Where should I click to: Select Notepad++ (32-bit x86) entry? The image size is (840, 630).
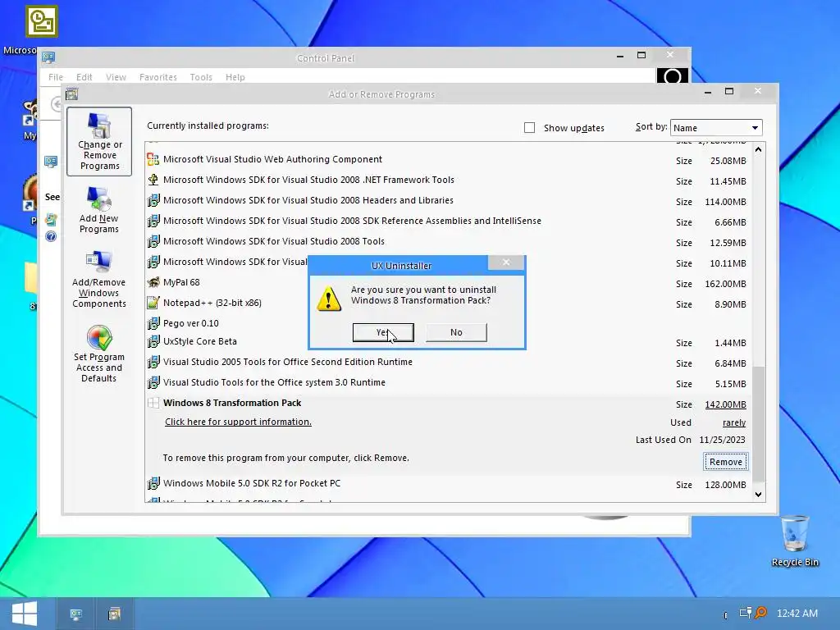(x=212, y=303)
